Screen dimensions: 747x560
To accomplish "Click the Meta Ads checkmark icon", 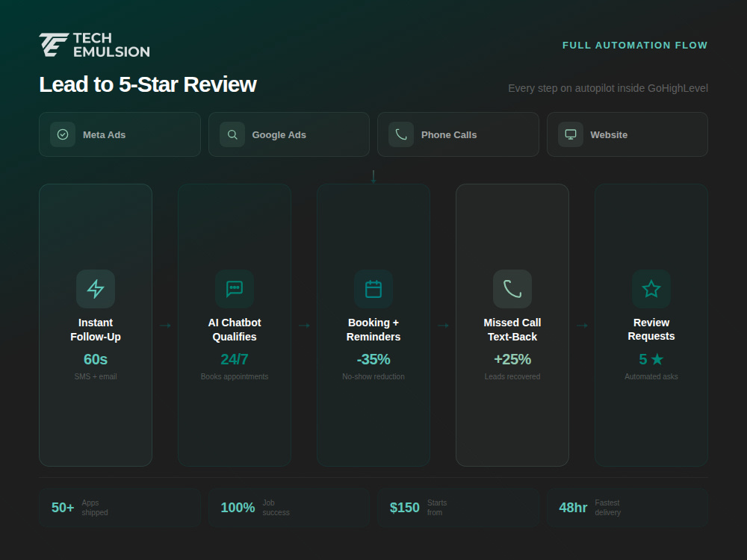I will pos(63,134).
